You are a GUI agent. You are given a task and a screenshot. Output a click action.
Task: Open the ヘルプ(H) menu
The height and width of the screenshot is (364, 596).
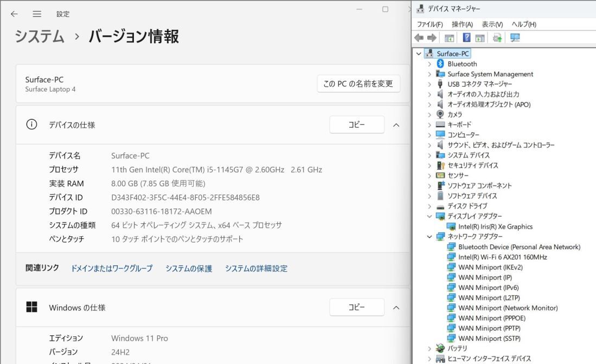click(524, 24)
